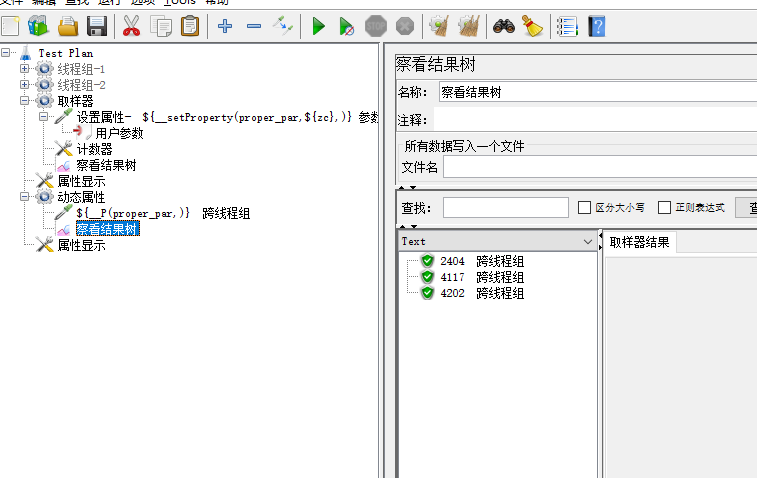Click the 文件名 input field
757x478 pixels.
[600, 167]
